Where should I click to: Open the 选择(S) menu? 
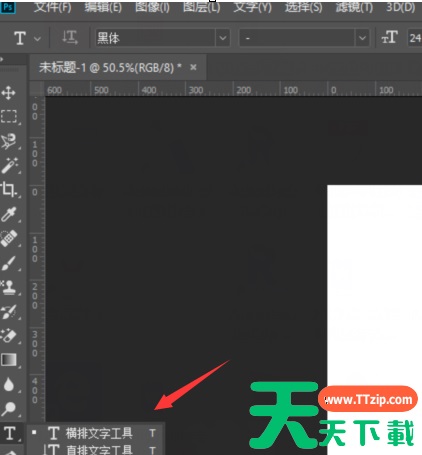click(x=303, y=7)
